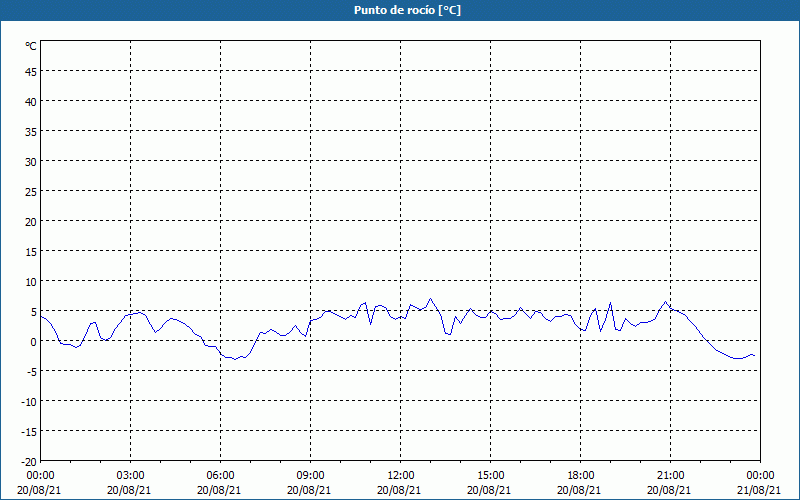Select the 20/08/21 date under 18:00

coord(579,490)
